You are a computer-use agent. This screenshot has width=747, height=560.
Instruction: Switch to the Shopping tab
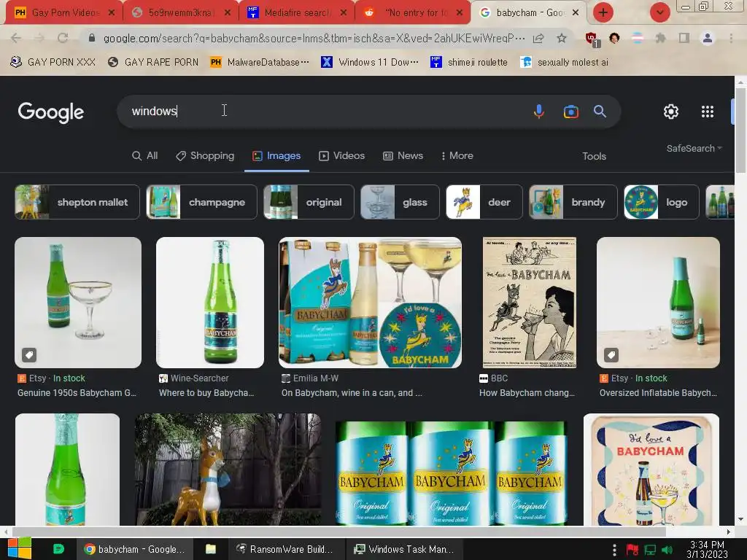point(205,156)
